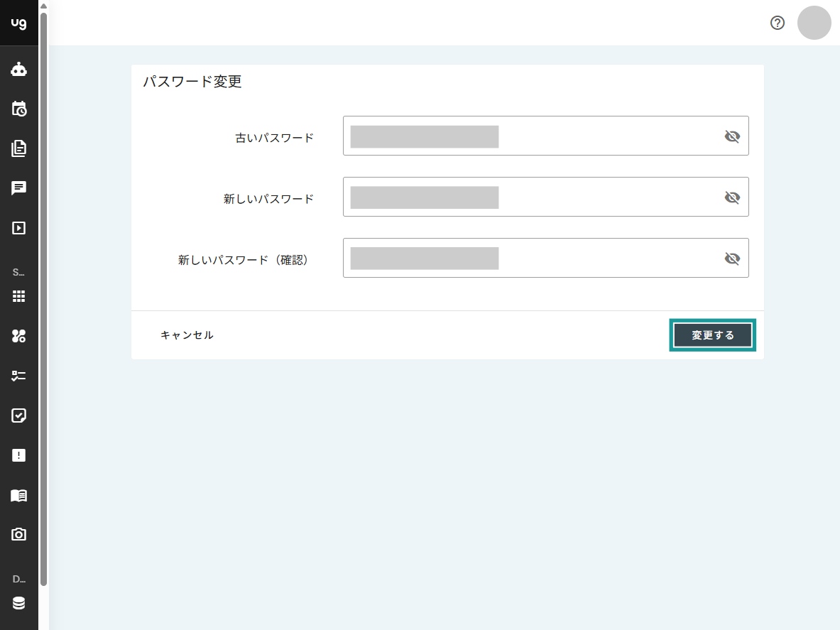Screen dimensions: 840x630
Task: Open the chat message icon in the sidebar
Action: click(18, 188)
